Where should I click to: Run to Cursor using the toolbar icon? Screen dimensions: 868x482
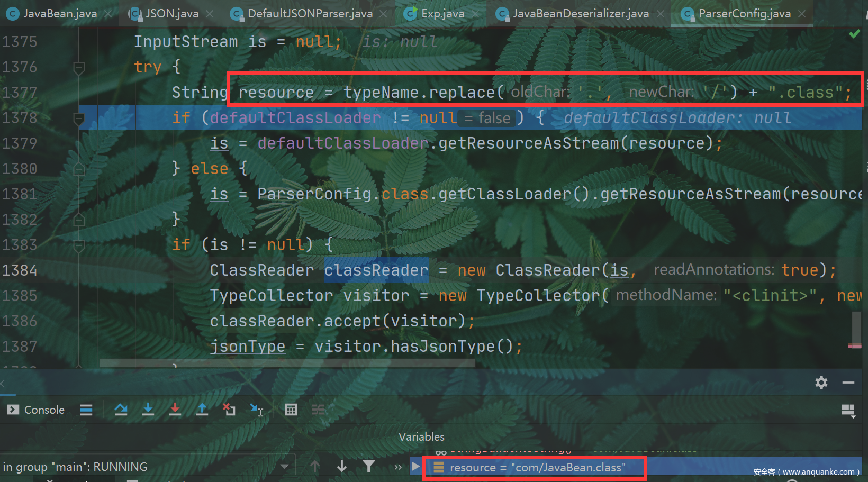point(257,410)
